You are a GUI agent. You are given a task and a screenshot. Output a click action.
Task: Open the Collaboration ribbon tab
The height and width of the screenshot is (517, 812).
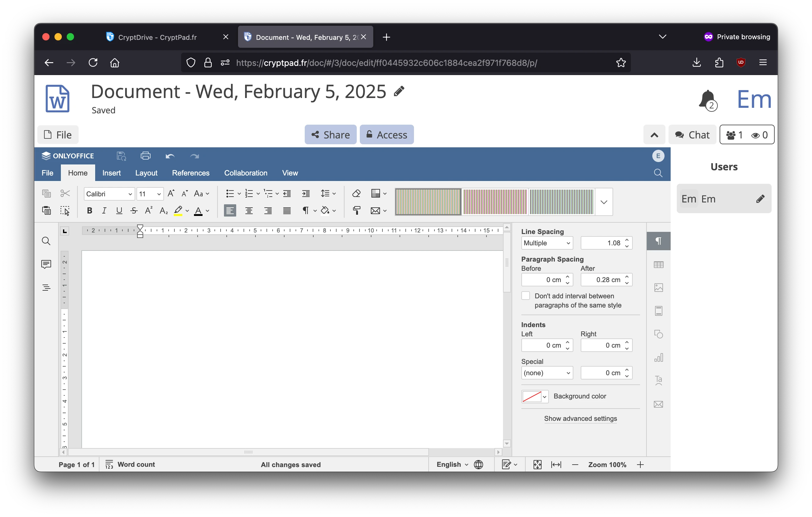click(x=245, y=173)
